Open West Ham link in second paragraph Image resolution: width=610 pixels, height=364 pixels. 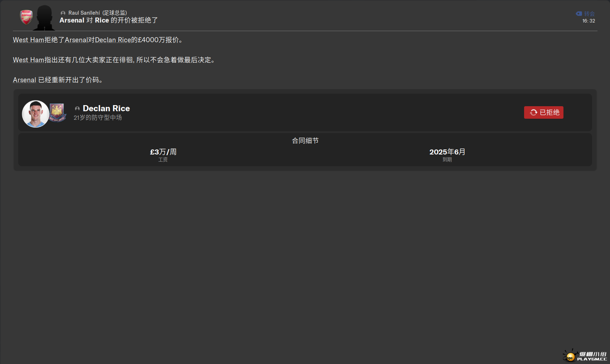click(x=28, y=60)
